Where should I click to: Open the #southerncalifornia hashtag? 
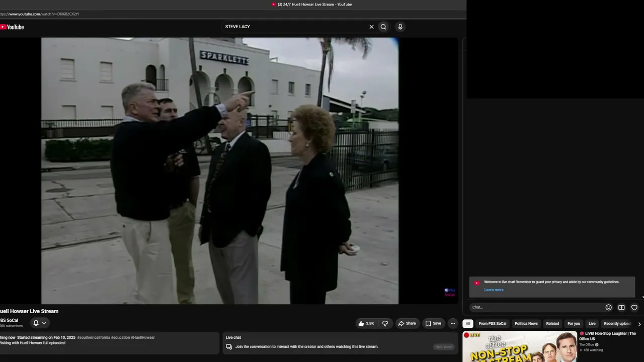94,337
